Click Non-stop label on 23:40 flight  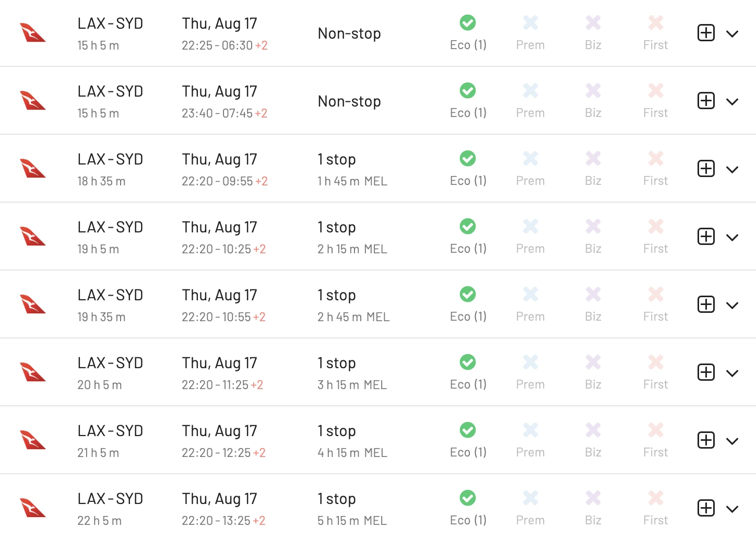click(x=349, y=101)
